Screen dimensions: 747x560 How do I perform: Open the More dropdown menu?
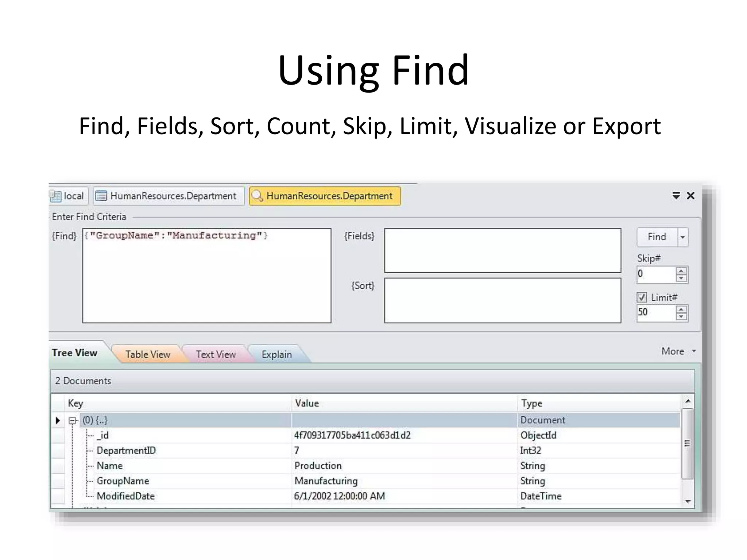(678, 351)
